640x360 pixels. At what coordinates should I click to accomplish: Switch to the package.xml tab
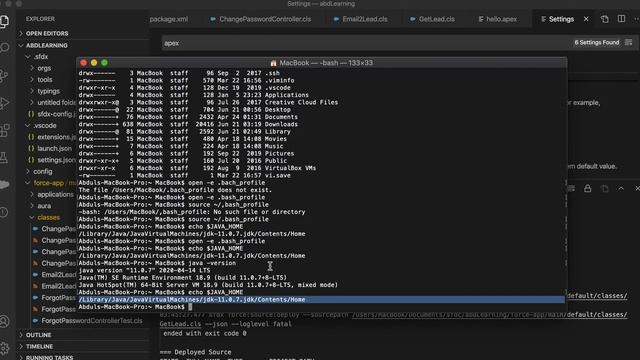tap(169, 19)
